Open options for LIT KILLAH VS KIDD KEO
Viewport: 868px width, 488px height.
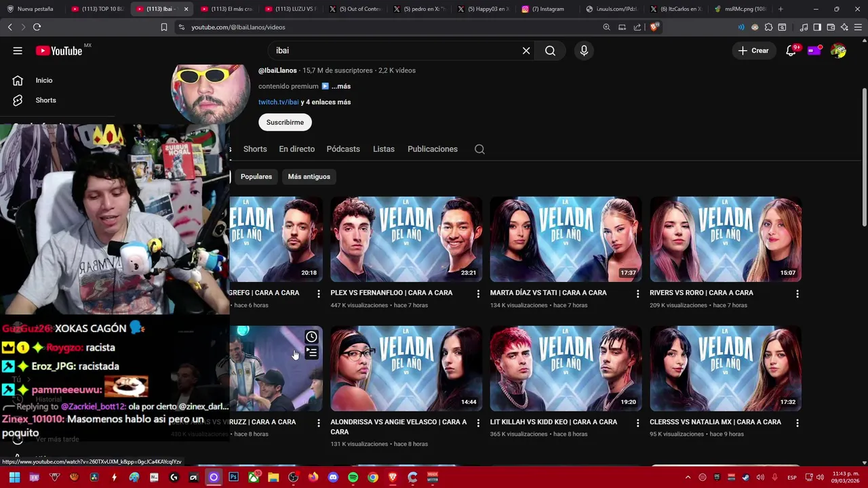pyautogui.click(x=637, y=422)
